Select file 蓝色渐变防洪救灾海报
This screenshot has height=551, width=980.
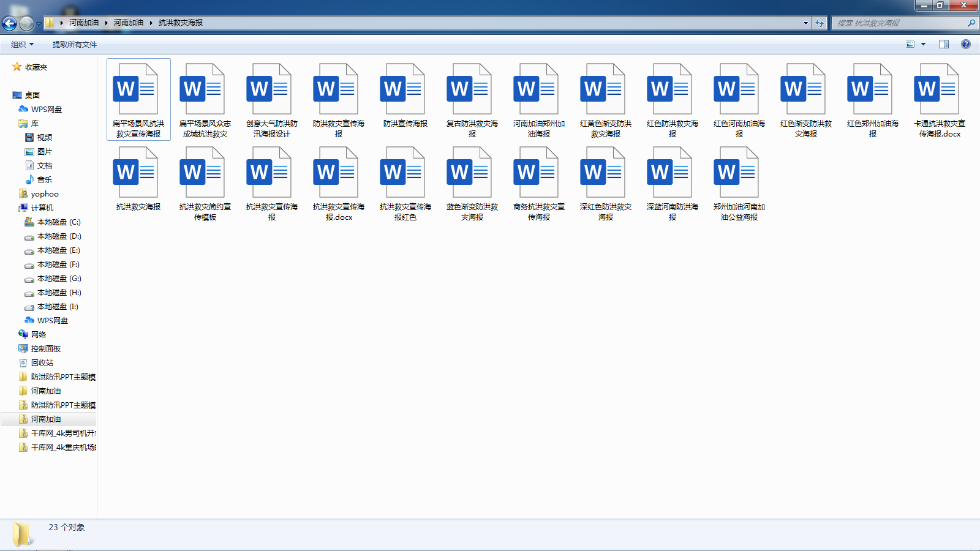click(472, 183)
